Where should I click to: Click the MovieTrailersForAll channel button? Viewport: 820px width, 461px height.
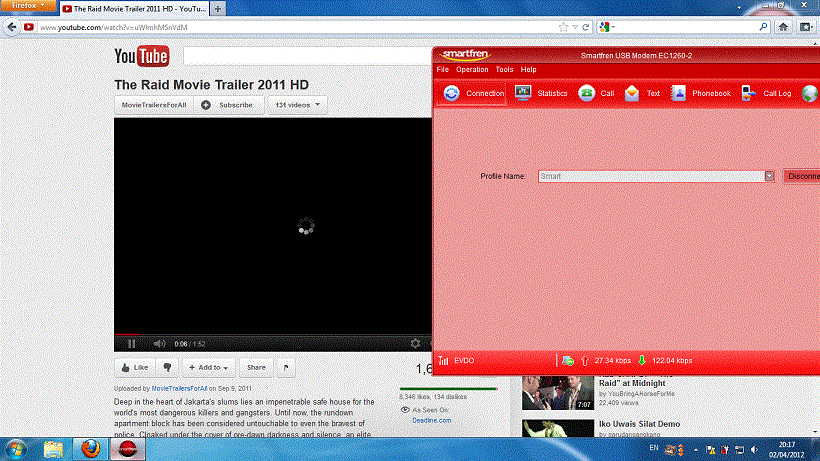[x=154, y=105]
